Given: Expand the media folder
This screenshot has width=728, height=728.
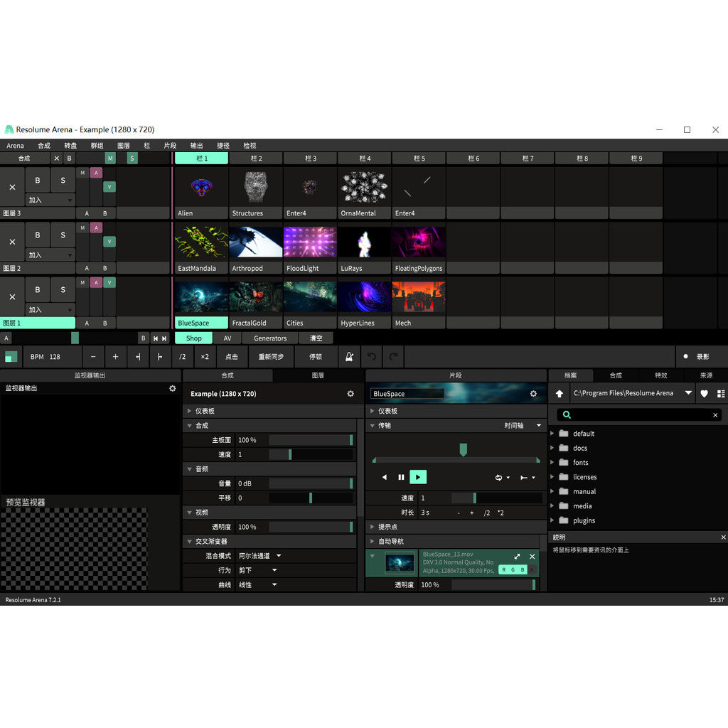Looking at the screenshot, I should pos(552,505).
